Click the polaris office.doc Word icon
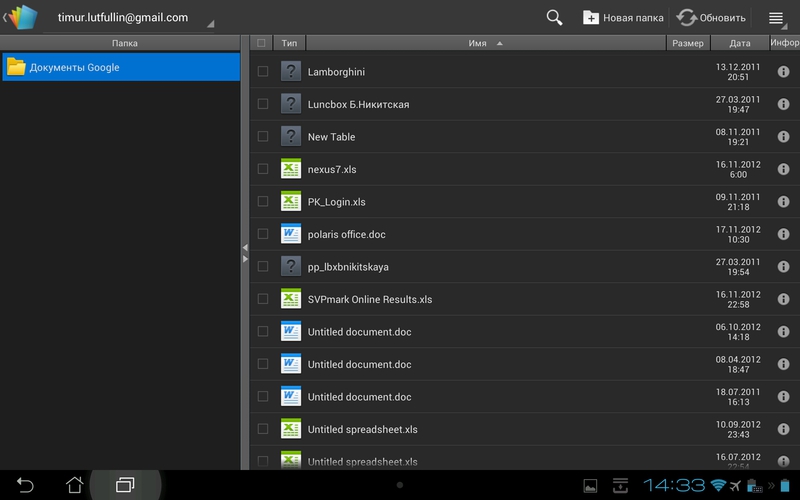Viewport: 800px width, 500px height. click(291, 234)
